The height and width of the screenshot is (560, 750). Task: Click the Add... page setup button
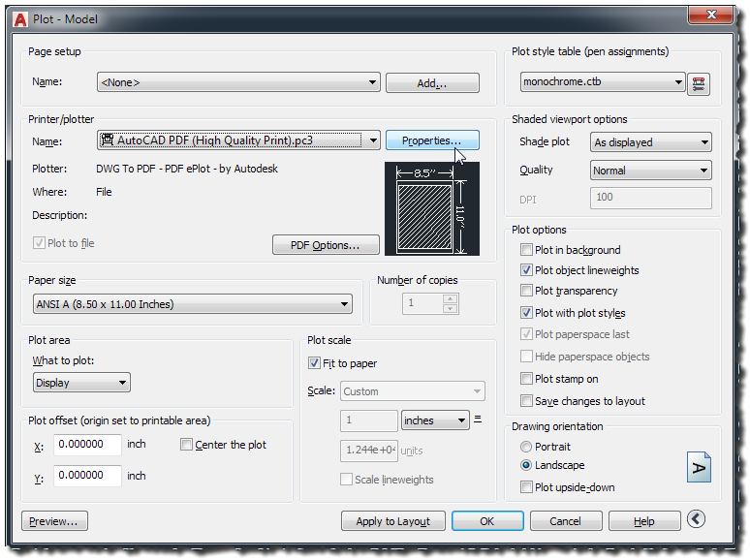pos(432,82)
